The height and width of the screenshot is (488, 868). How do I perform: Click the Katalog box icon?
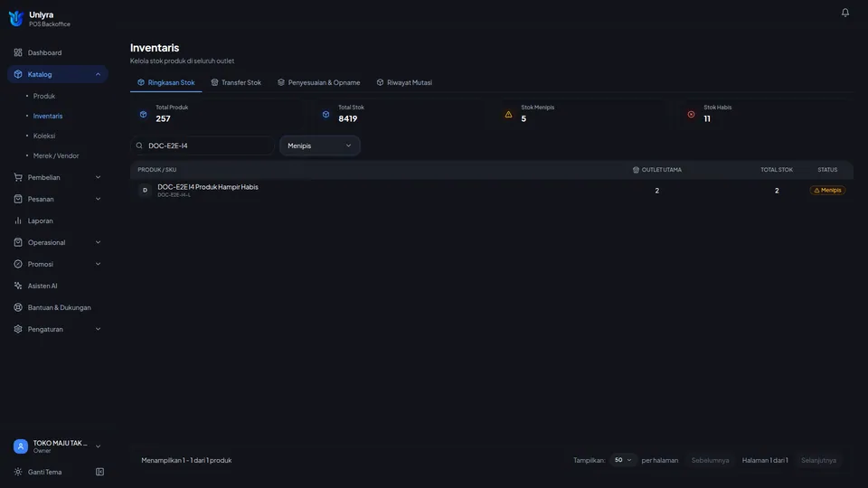coord(18,74)
